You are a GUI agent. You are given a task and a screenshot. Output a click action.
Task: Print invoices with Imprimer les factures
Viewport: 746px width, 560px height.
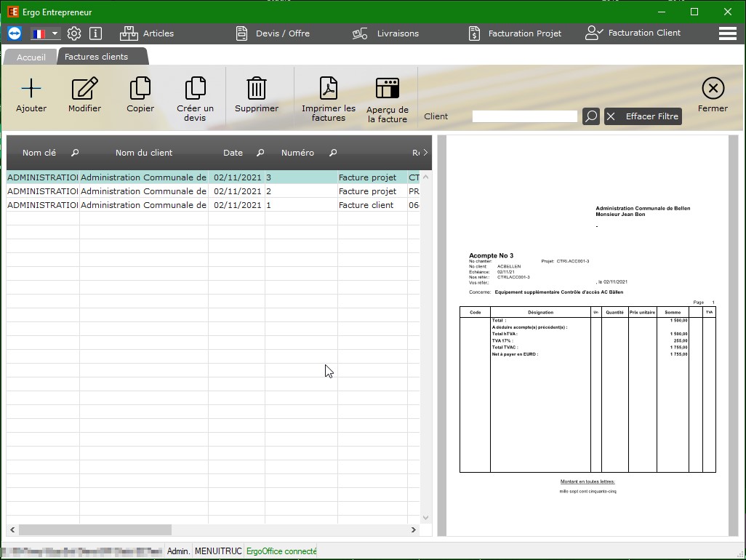click(329, 89)
